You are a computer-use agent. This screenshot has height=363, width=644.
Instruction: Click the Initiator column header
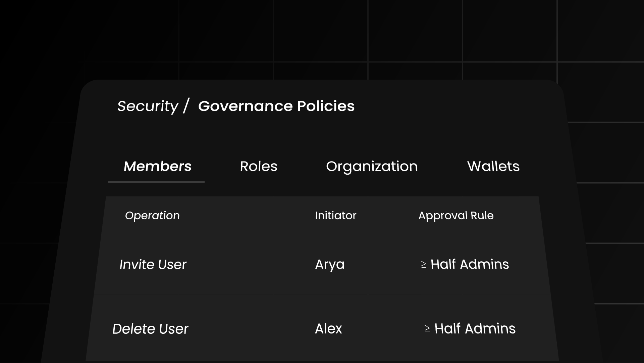[335, 216]
